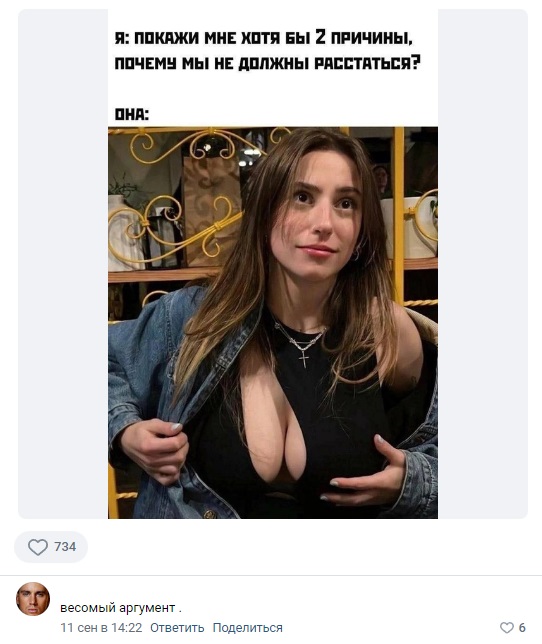Click the meme caption beginning Я: ПОКАЖИ МНЕ

point(267,51)
